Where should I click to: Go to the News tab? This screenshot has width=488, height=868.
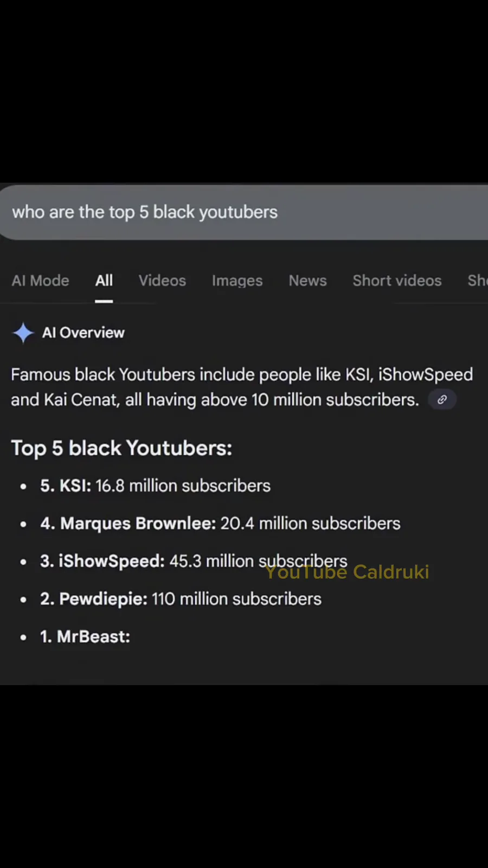click(307, 280)
